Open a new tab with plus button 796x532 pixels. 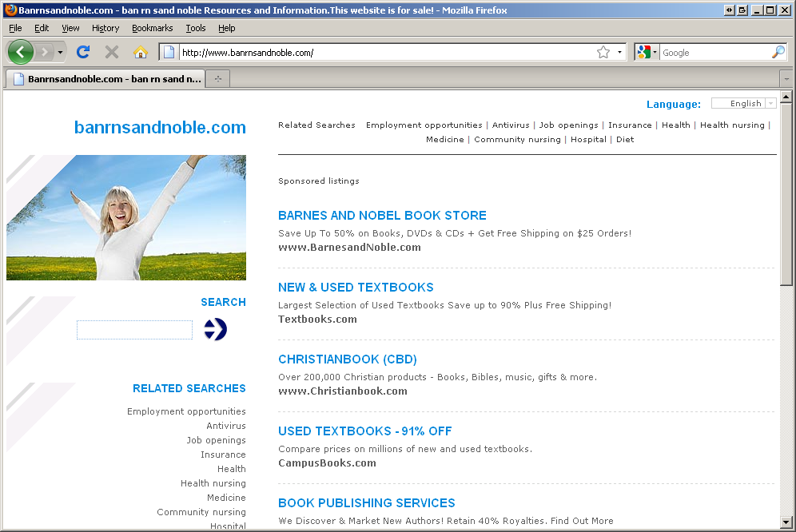[218, 79]
